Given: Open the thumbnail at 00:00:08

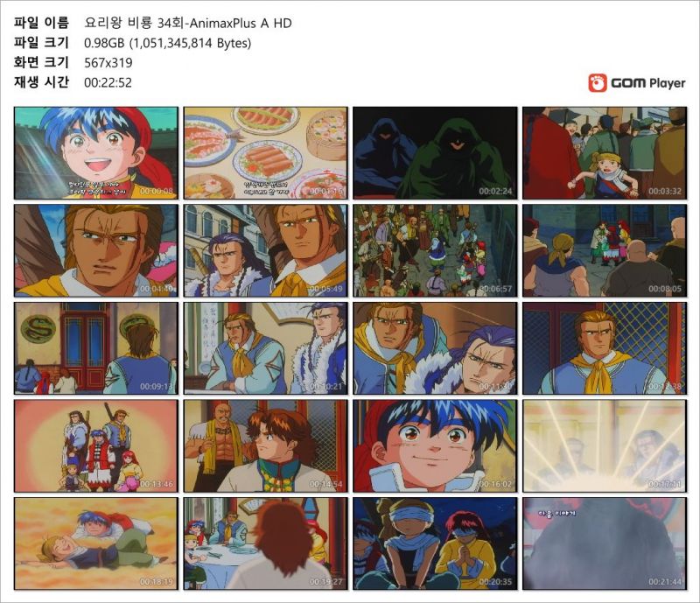Looking at the screenshot, I should click(x=96, y=153).
